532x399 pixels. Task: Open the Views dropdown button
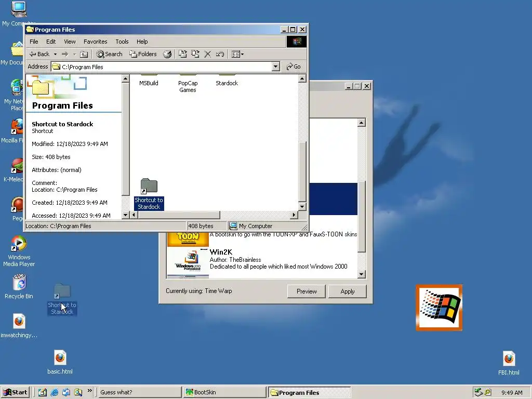tap(237, 54)
